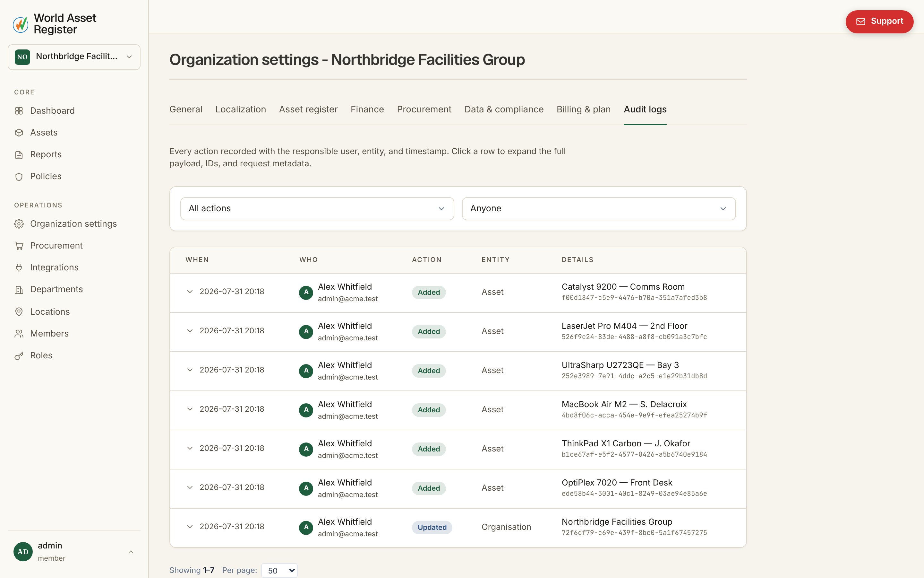The width and height of the screenshot is (924, 578).
Task: Open the All actions filter dropdown
Action: pos(317,209)
